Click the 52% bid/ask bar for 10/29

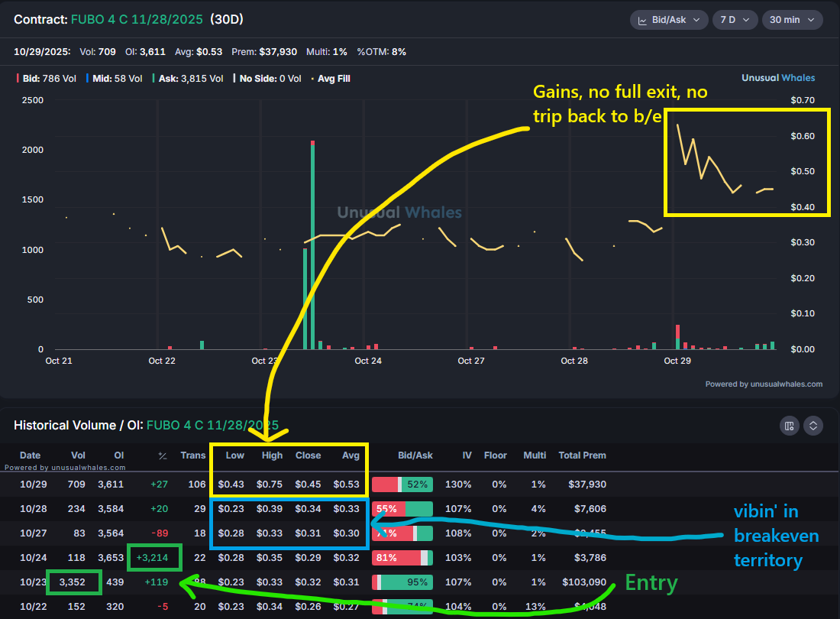(402, 485)
